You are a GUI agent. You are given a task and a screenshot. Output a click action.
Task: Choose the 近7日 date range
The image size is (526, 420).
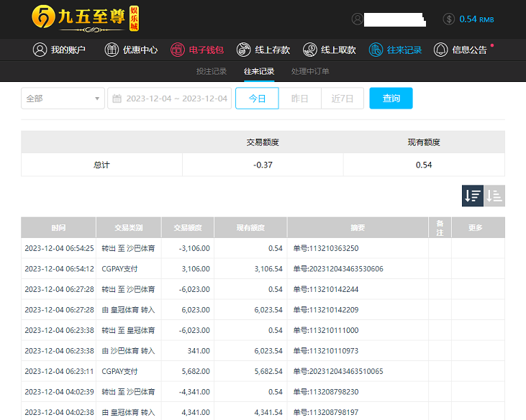(343, 99)
